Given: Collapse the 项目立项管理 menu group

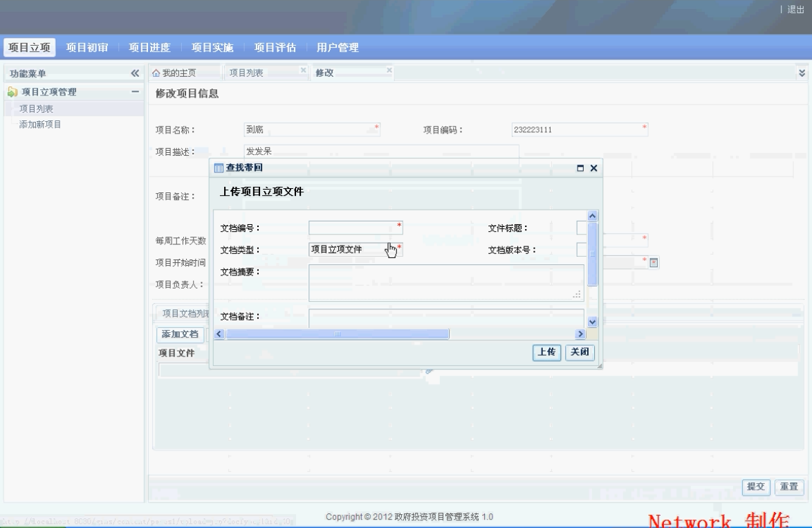Looking at the screenshot, I should [135, 92].
